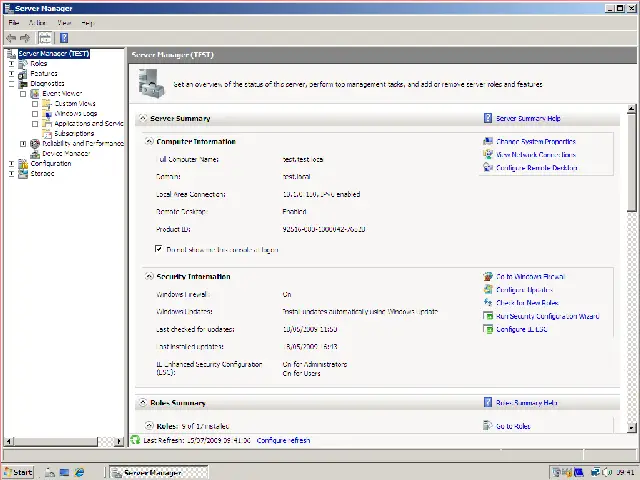The image size is (640, 480).
Task: Select Server Manager (TEST) root node
Action: click(53, 53)
